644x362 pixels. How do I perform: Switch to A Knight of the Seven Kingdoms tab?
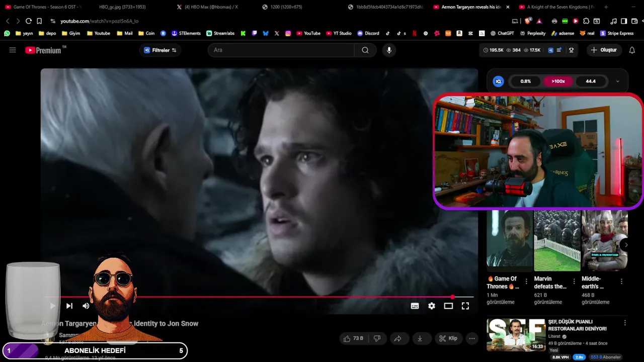click(556, 7)
